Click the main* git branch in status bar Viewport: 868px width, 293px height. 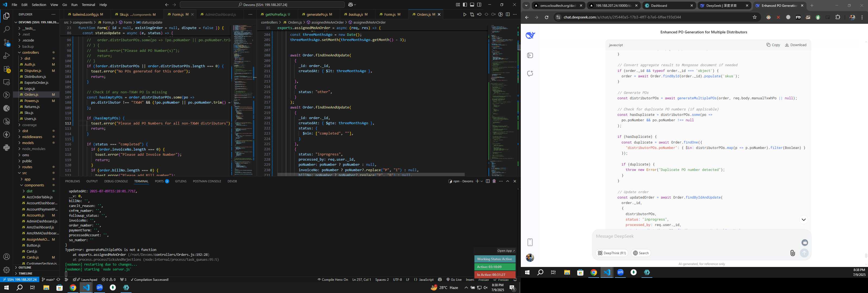coord(48,279)
